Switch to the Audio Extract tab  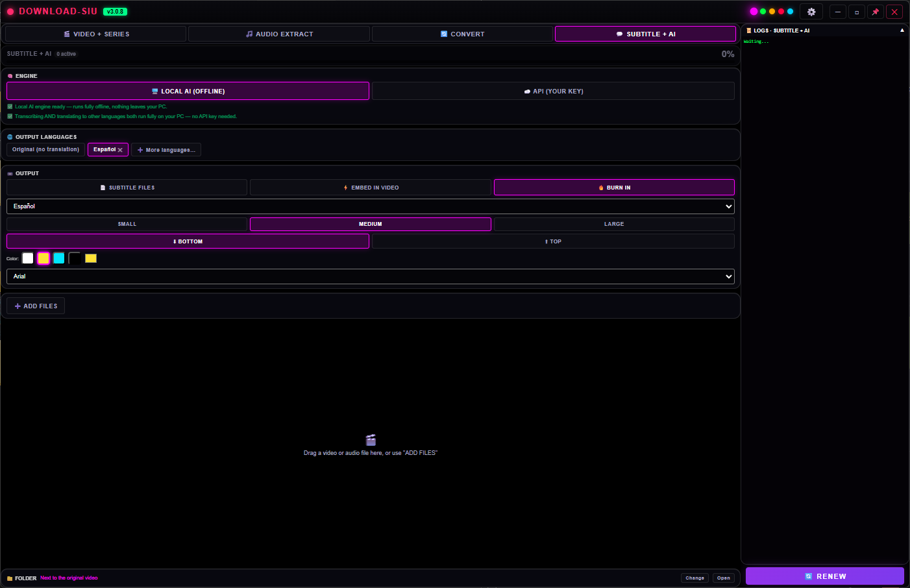tap(279, 34)
